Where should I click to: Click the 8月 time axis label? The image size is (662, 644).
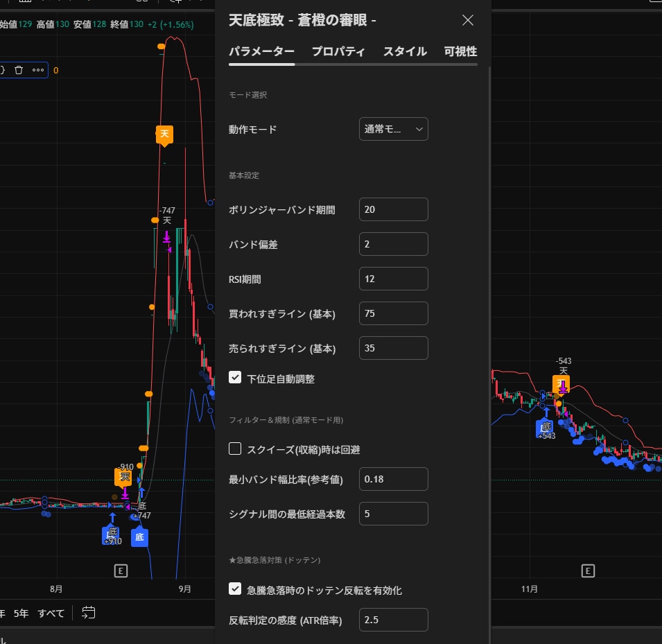click(55, 589)
